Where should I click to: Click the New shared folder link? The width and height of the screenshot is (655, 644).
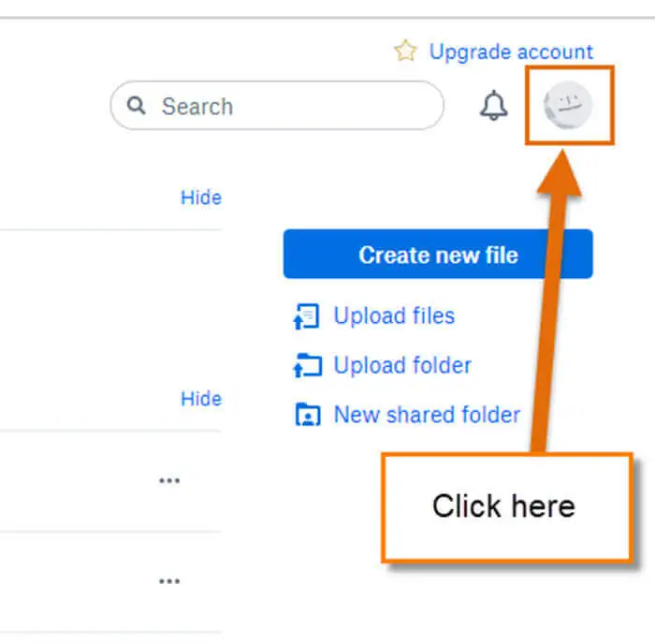click(x=427, y=415)
